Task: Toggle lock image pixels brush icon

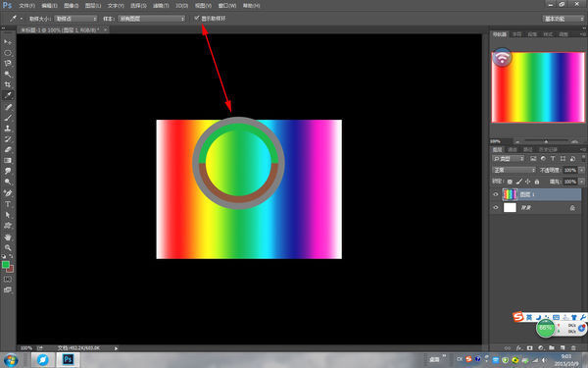Action: (x=519, y=182)
